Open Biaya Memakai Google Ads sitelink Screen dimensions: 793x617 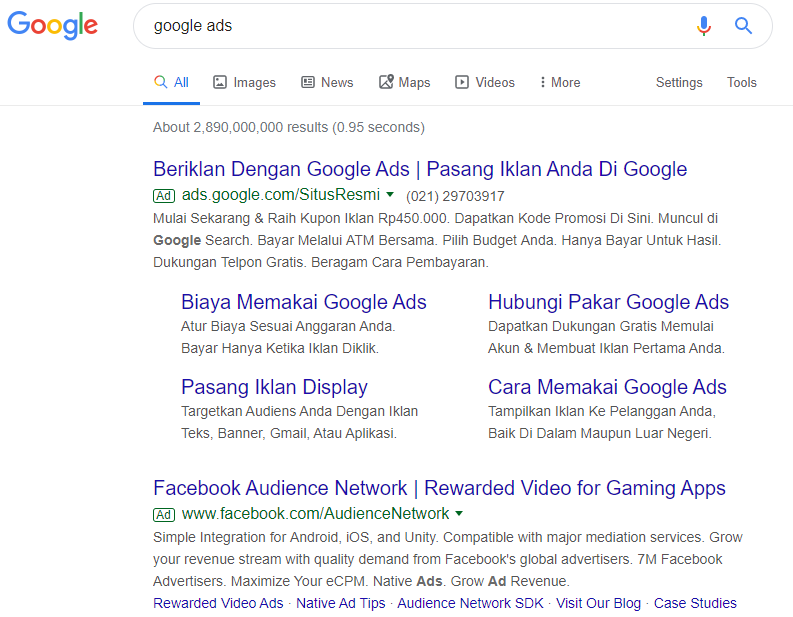coord(303,302)
